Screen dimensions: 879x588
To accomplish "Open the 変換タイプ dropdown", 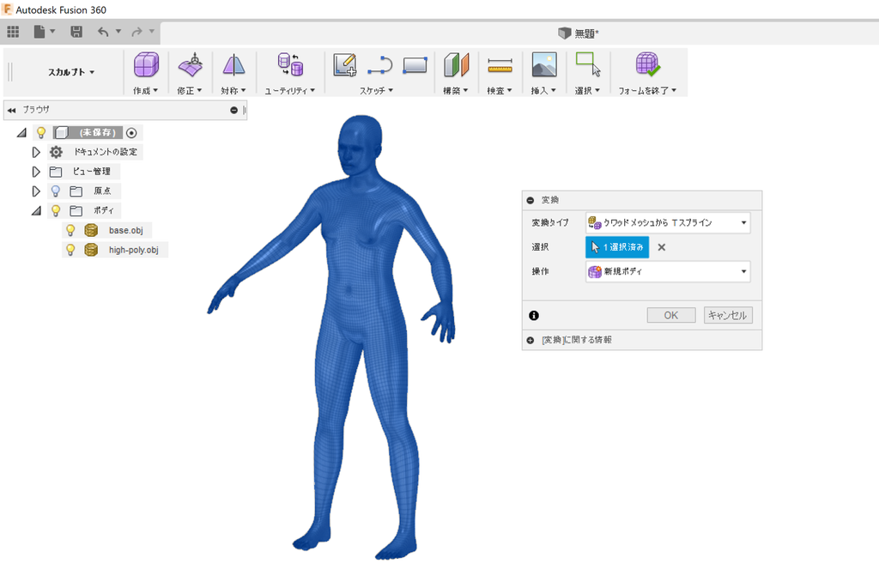I will [667, 223].
